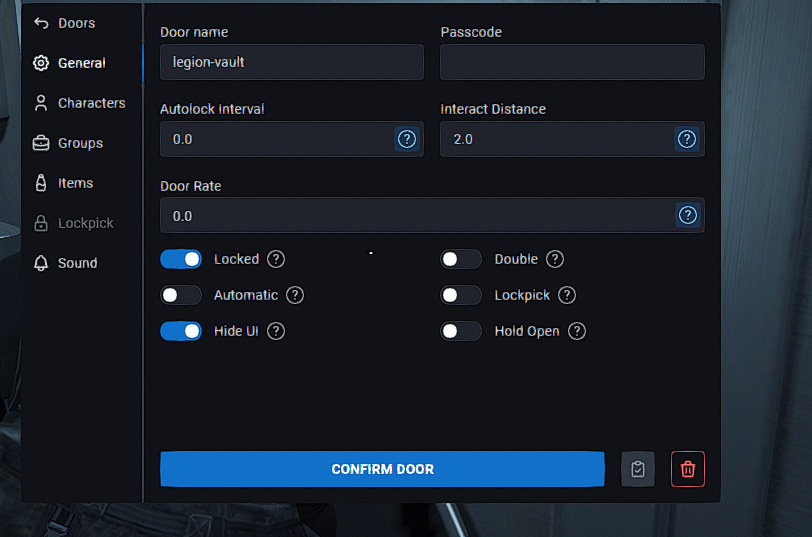
Task: Disable the Locked toggle
Action: pos(181,259)
